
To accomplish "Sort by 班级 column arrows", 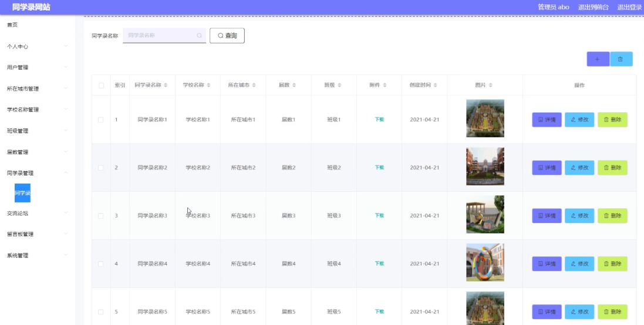I will pyautogui.click(x=339, y=85).
